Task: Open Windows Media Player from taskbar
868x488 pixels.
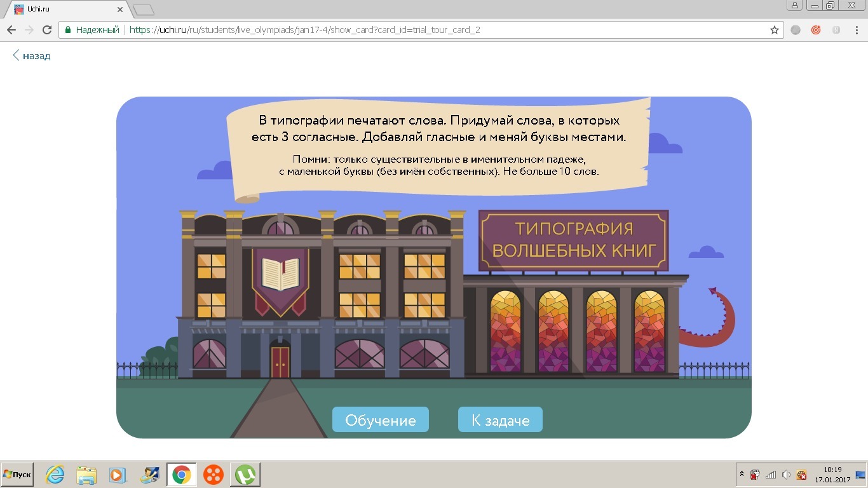Action: [118, 475]
